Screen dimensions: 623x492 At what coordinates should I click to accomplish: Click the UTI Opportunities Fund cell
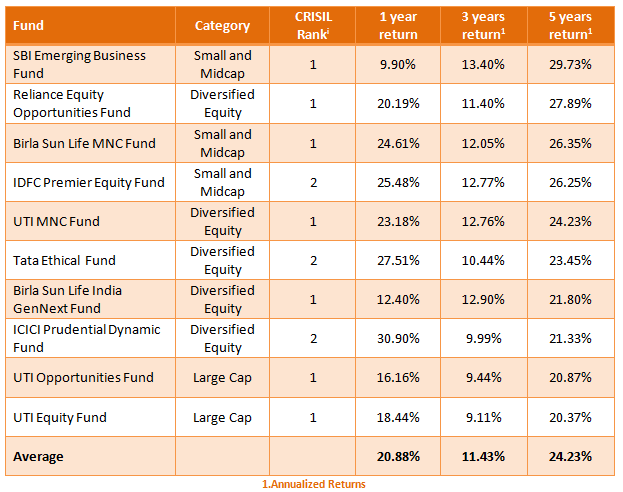(83, 377)
